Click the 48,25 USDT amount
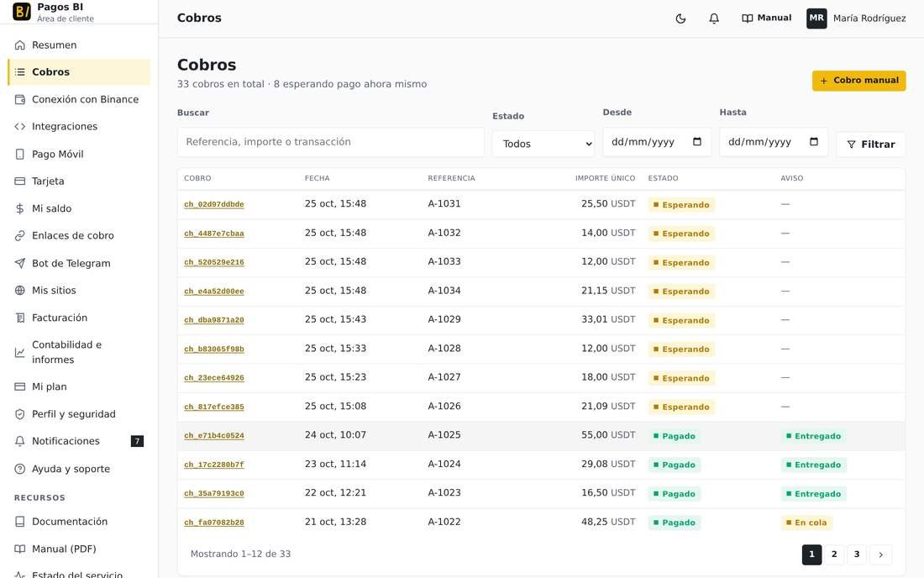This screenshot has height=578, width=924. tap(608, 522)
